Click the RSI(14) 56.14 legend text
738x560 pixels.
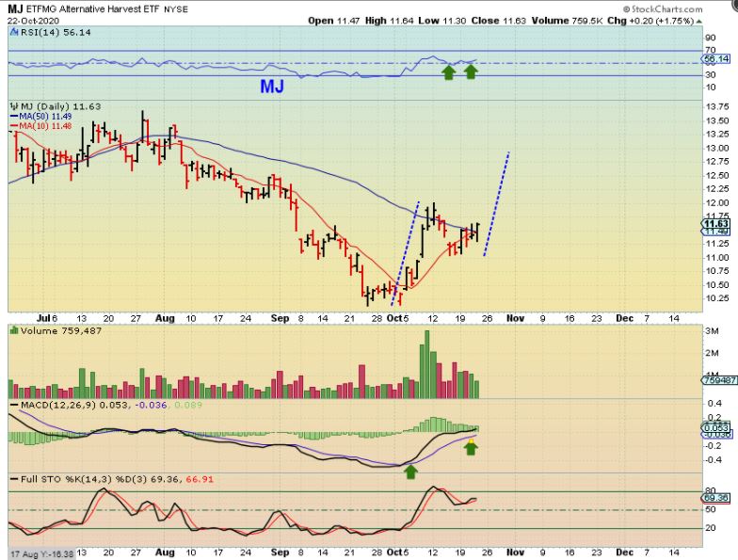(x=56, y=32)
